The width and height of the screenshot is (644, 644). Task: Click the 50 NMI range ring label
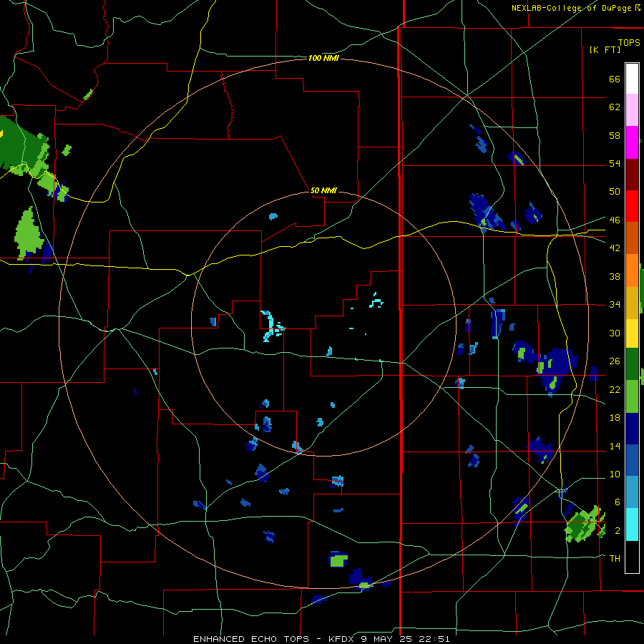pos(323,190)
